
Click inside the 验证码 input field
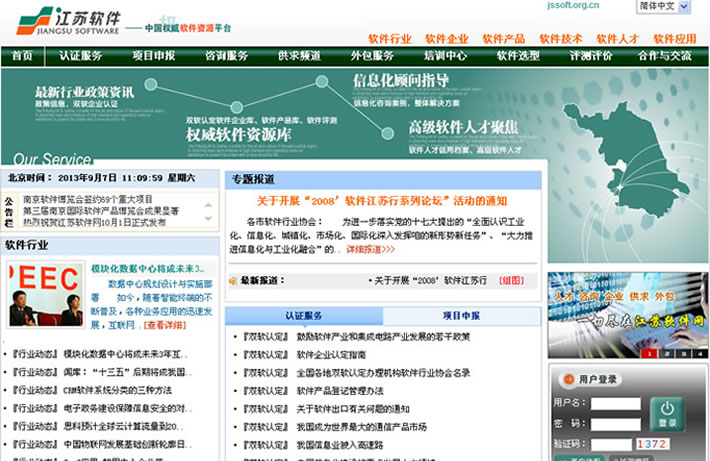pos(611,444)
